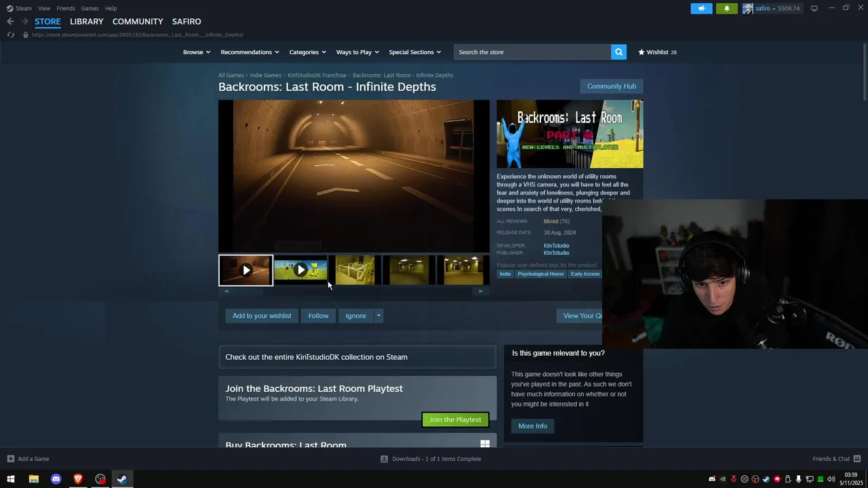This screenshot has width=868, height=488.
Task: Click the KinTstudioDK collection banner
Action: click(357, 357)
